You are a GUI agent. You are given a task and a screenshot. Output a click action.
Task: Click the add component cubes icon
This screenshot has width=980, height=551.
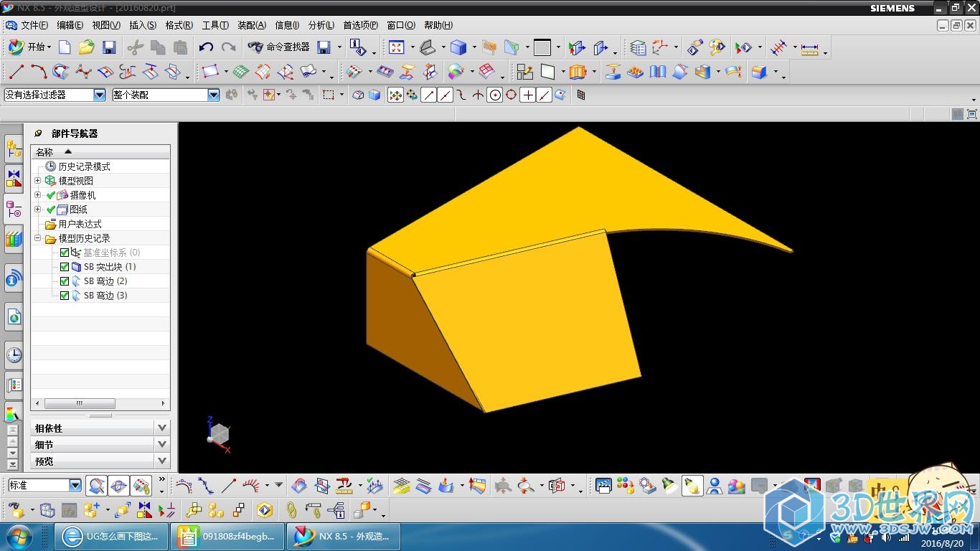(91, 510)
